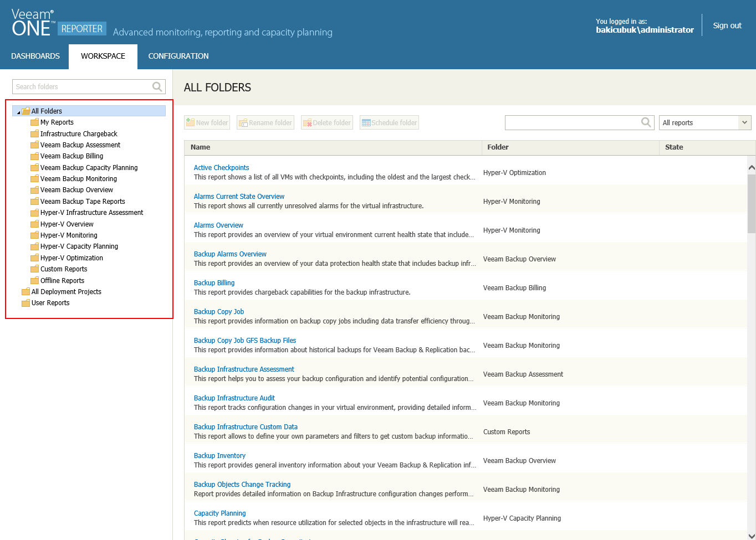Open the Active Checkpoints report
Screen dimensions: 756x540
tap(221, 168)
